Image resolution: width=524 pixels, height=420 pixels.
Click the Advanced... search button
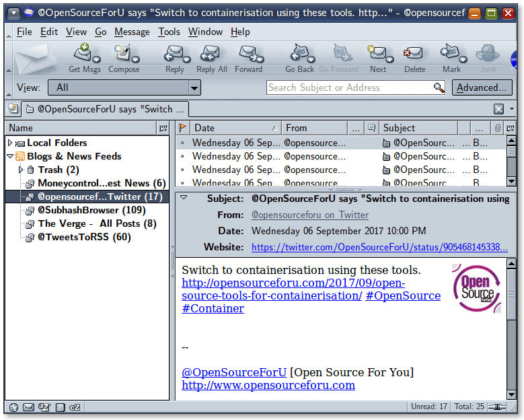(x=481, y=87)
